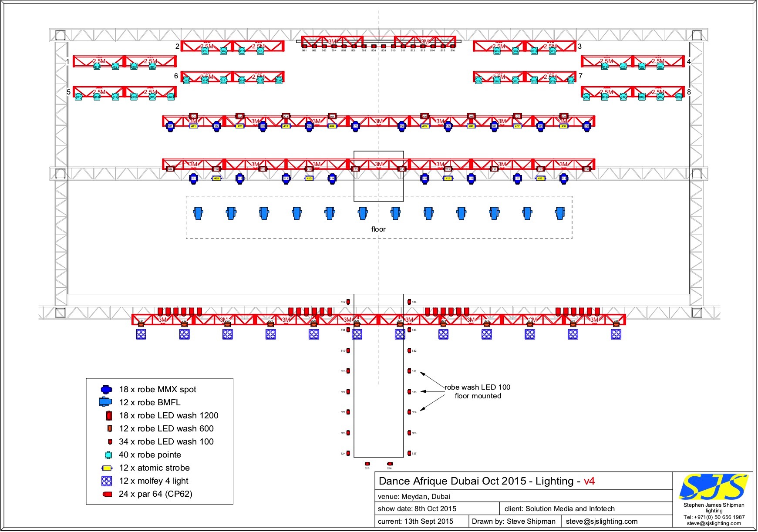Select the molfey light below fixture 221
The width and height of the screenshot is (758, 532).
click(x=141, y=334)
